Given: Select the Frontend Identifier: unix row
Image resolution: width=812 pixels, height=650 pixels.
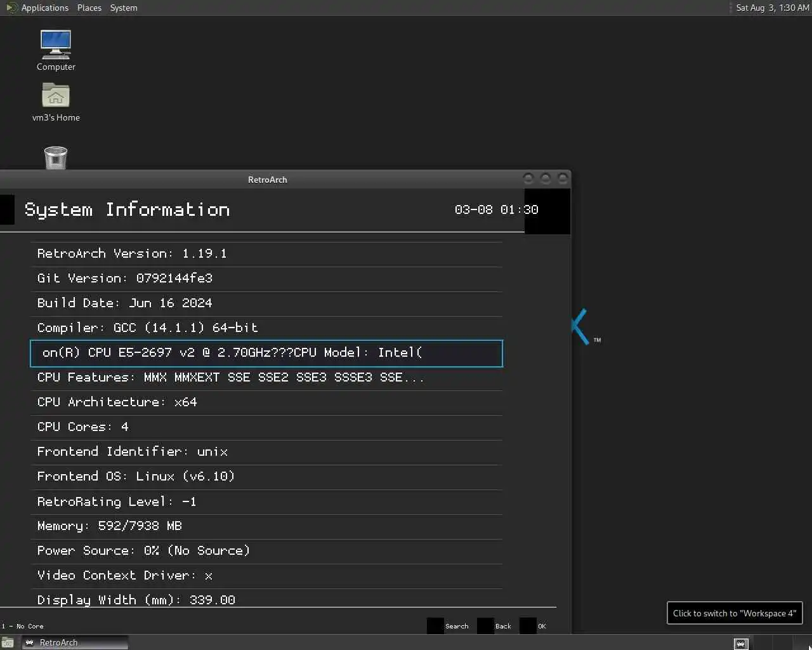Looking at the screenshot, I should pyautogui.click(x=266, y=452).
